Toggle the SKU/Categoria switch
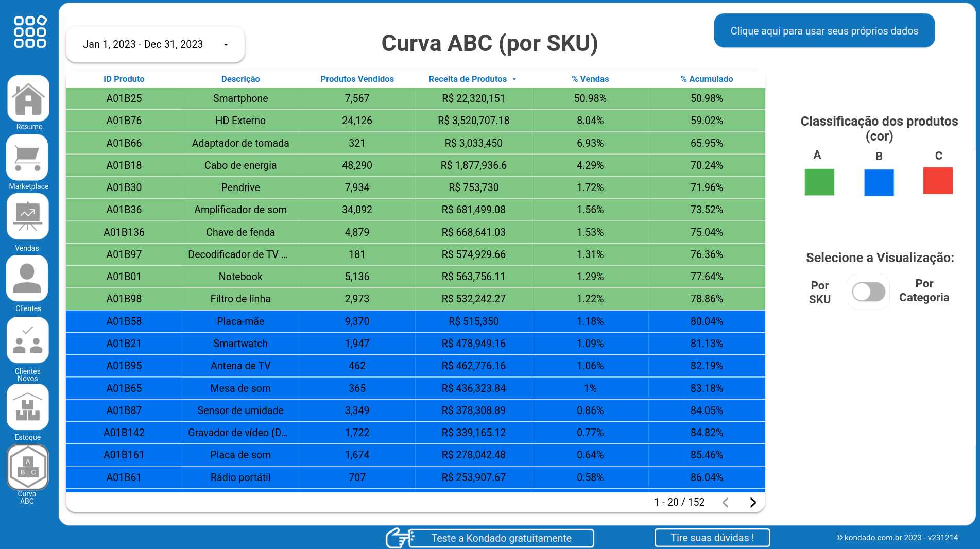 (x=868, y=291)
